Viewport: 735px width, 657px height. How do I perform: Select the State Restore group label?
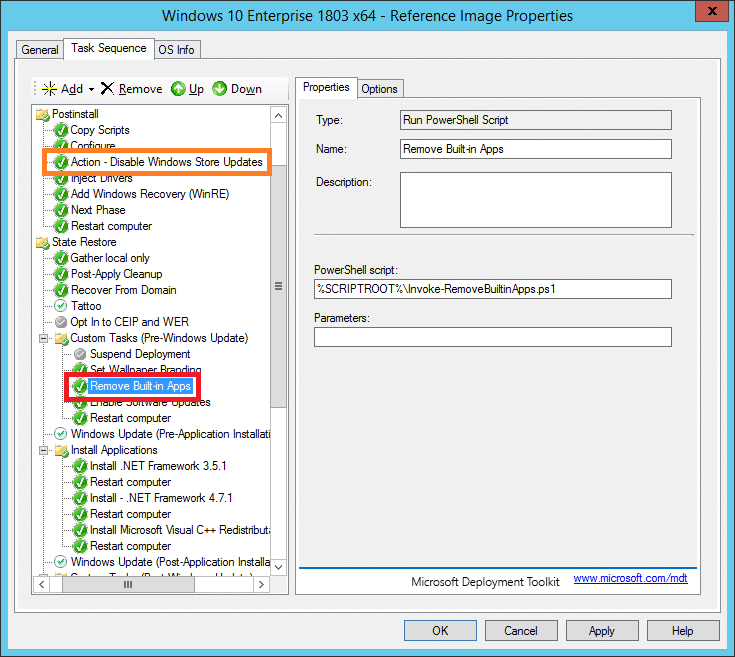click(x=84, y=242)
